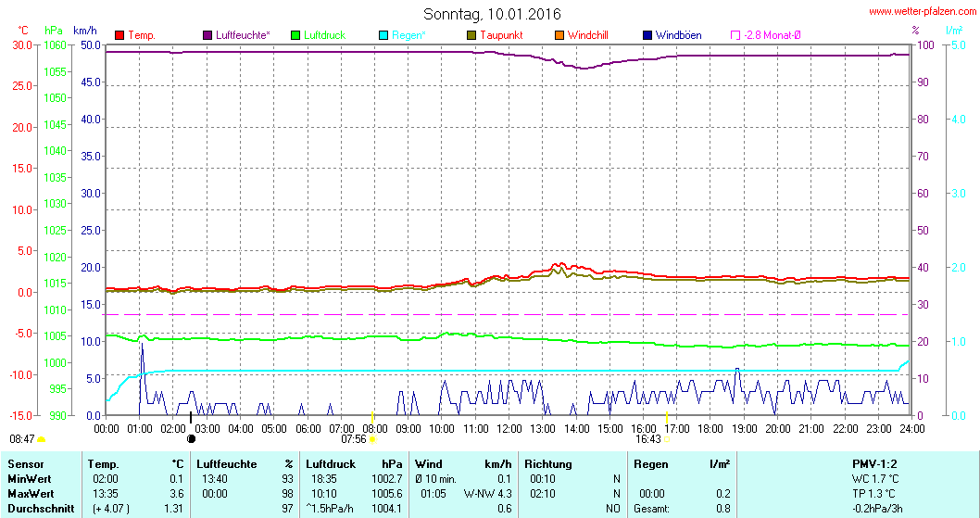The image size is (980, 518).
Task: Click the -2.8 Monat-Ø legend label
Action: [x=773, y=35]
